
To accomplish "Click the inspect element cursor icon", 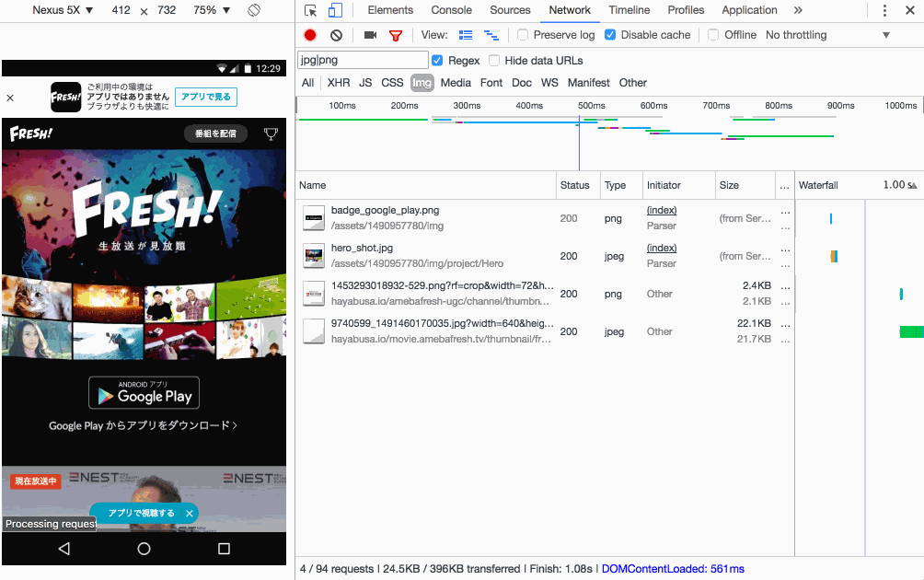I will pyautogui.click(x=310, y=10).
